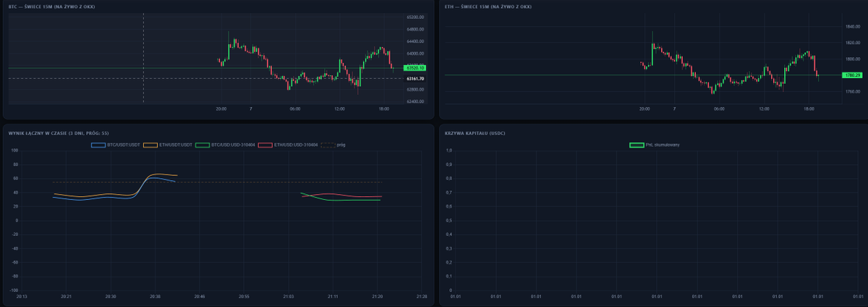This screenshot has height=307, width=868.
Task: Click the 65200.00 label on BTC price scale
Action: (x=415, y=17)
